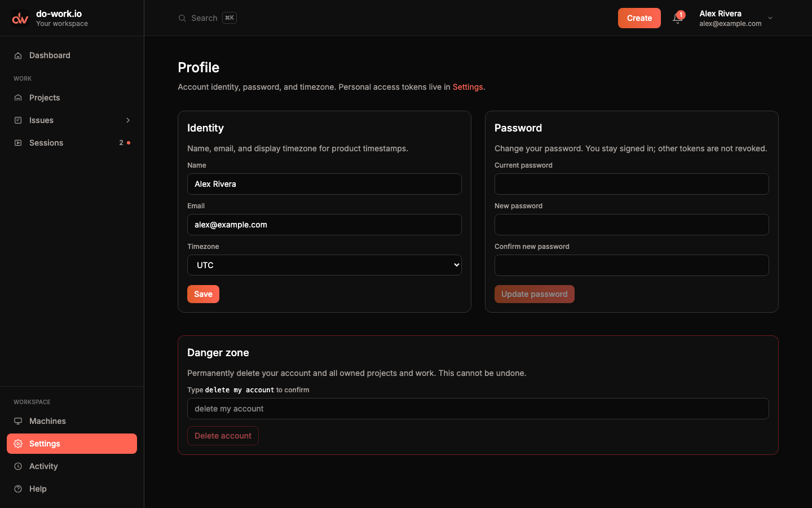Image resolution: width=812 pixels, height=508 pixels.
Task: Click the do-work.io logo icon
Action: (x=20, y=18)
